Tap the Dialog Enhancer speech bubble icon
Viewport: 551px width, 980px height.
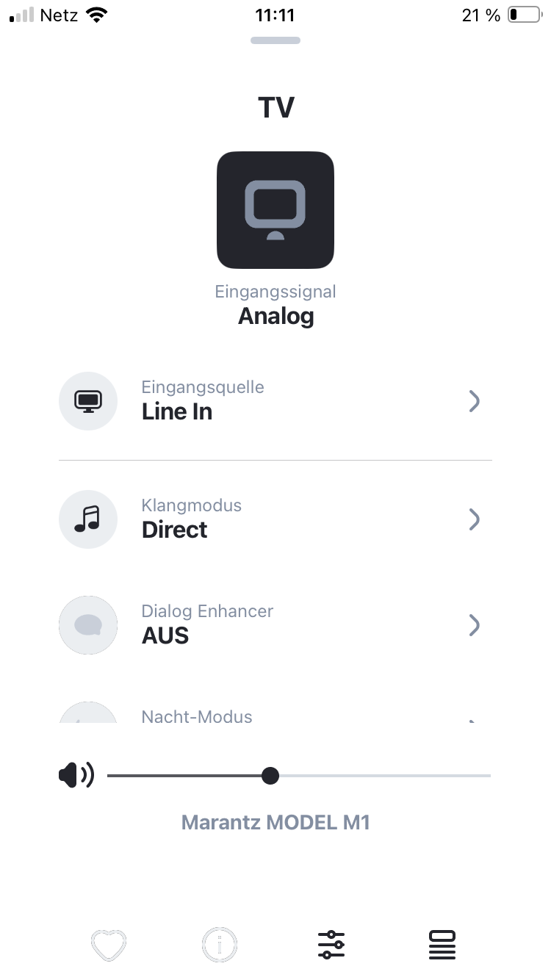[x=88, y=625]
